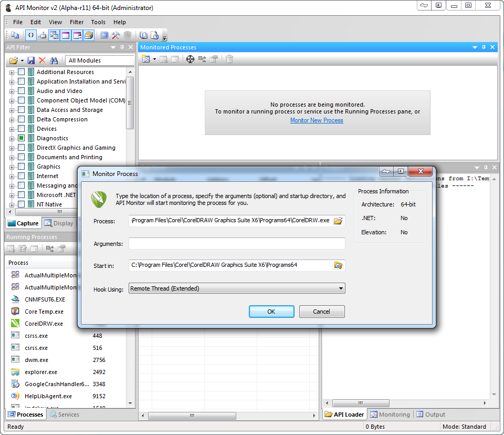Open the Hook Using dropdown
The image size is (504, 435).
coord(341,288)
